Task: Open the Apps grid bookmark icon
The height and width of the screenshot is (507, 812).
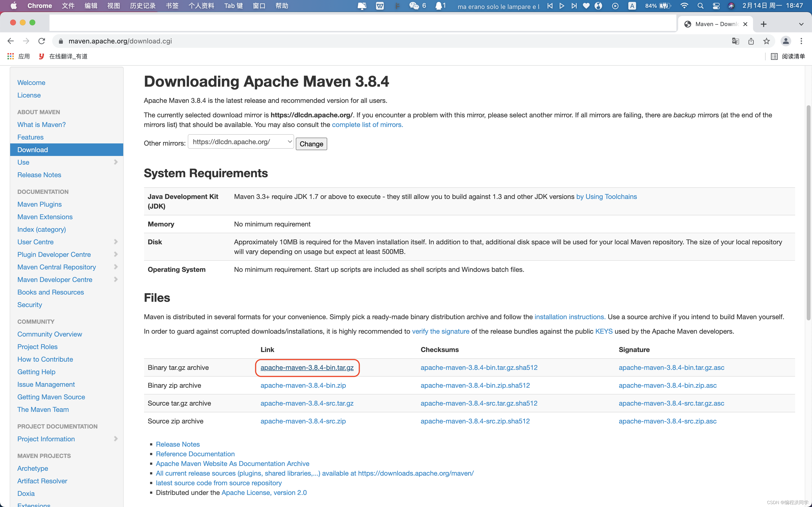Action: click(10, 56)
